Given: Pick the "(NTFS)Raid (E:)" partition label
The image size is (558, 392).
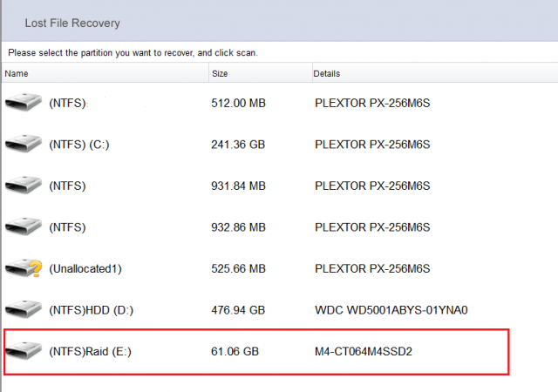Looking at the screenshot, I should (x=92, y=351).
